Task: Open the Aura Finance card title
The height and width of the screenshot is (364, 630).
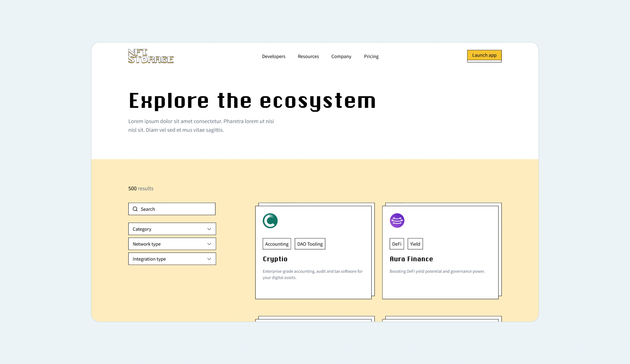Action: pos(411,259)
